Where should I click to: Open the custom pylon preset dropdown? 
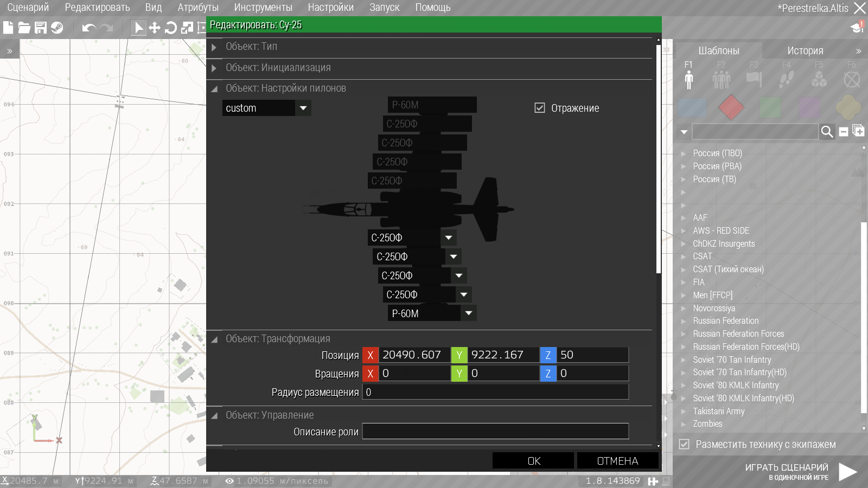click(303, 108)
